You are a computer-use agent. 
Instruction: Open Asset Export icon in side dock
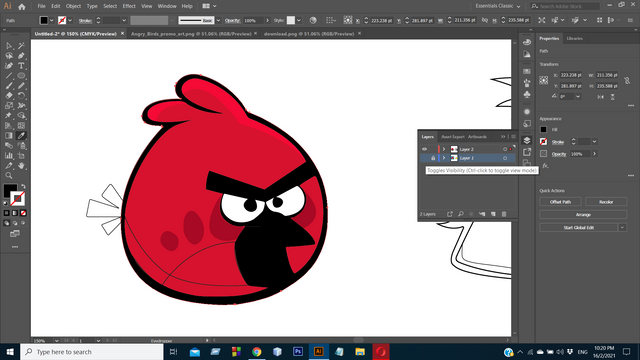(527, 152)
